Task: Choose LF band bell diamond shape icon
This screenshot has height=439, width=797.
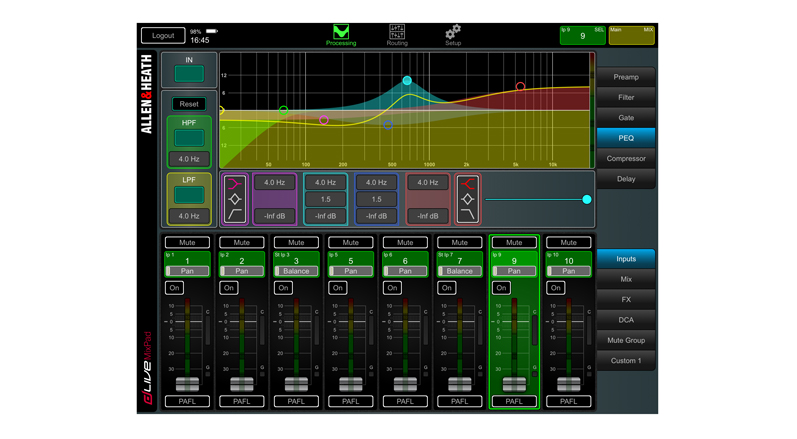Action: coord(235,199)
